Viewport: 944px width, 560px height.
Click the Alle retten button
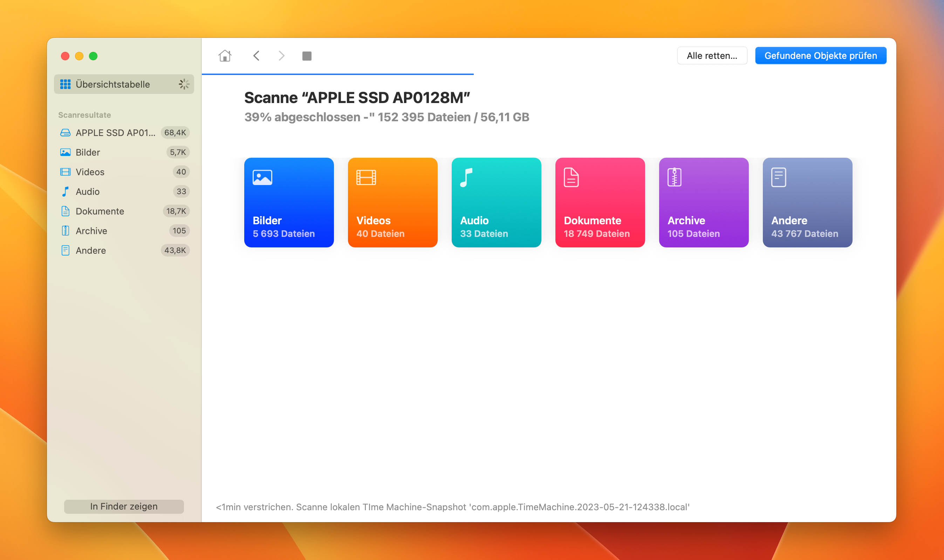[x=712, y=55]
